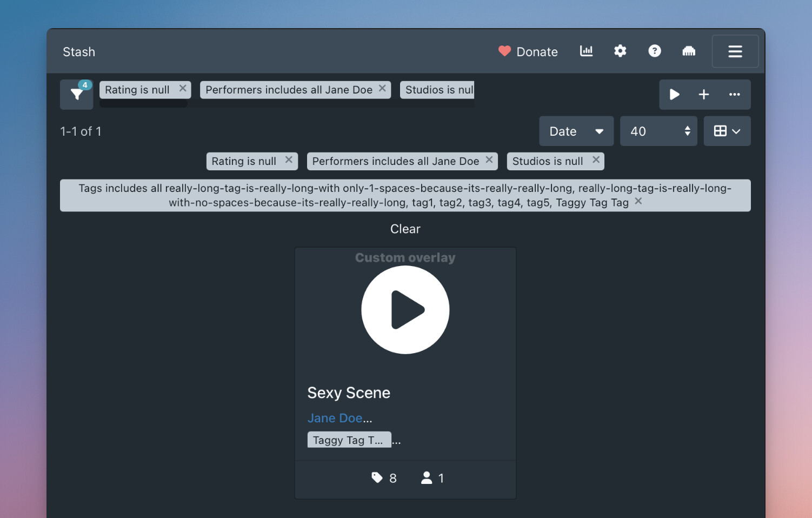Click the horizontal scrollbar under filter tags
The height and width of the screenshot is (518, 812).
pyautogui.click(x=143, y=104)
